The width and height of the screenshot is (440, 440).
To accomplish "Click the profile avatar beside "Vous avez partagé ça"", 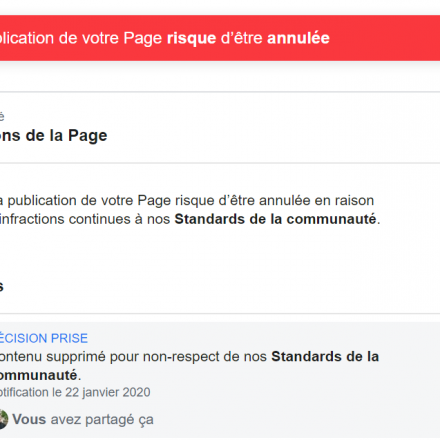I will (x=3, y=419).
